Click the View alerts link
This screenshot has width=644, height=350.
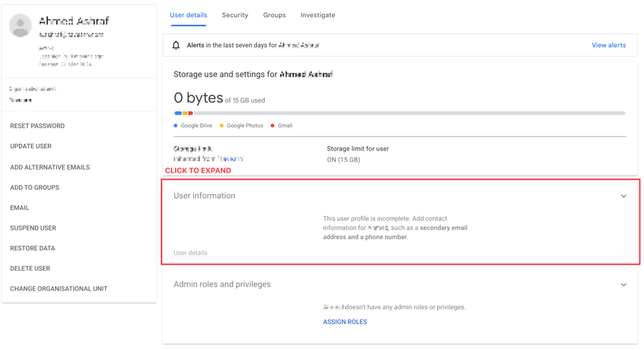point(608,45)
